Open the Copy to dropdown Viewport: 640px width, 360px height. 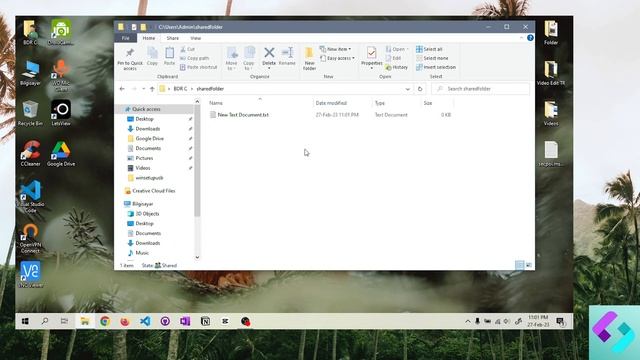click(249, 58)
